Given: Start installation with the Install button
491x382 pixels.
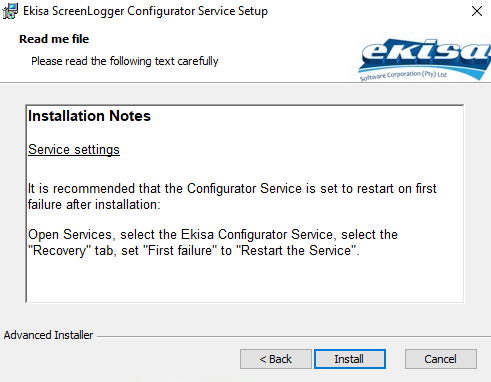Looking at the screenshot, I should pyautogui.click(x=350, y=359).
